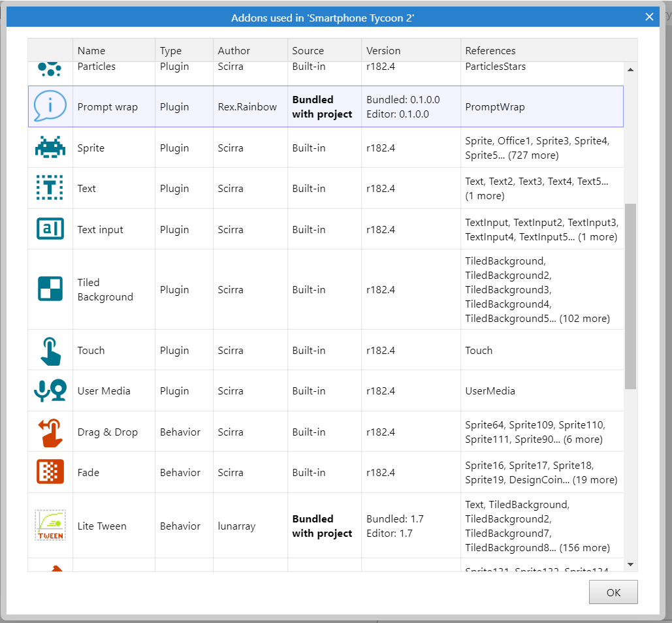This screenshot has width=672, height=623.
Task: Click the Text plugin icon
Action: tap(50, 187)
